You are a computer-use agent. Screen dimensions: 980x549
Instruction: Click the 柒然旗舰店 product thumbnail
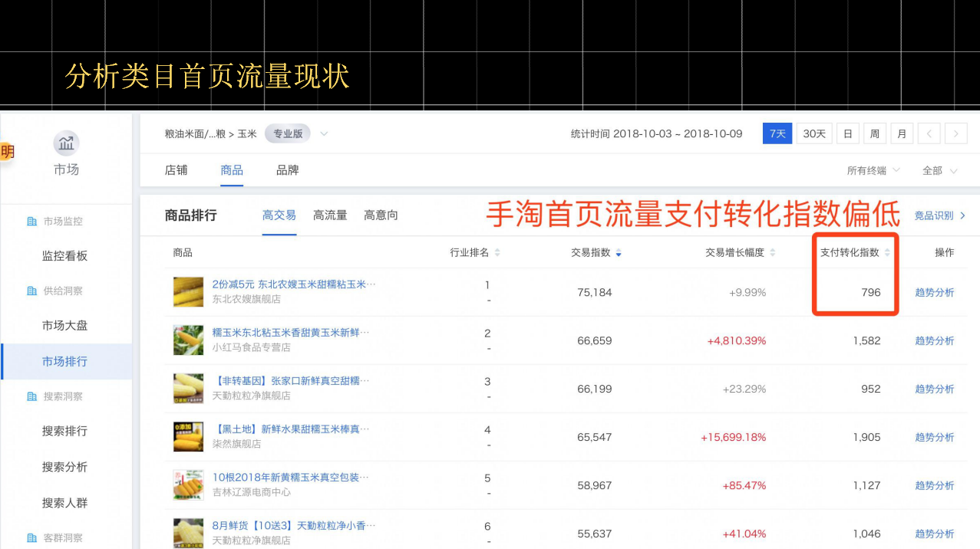pyautogui.click(x=189, y=437)
